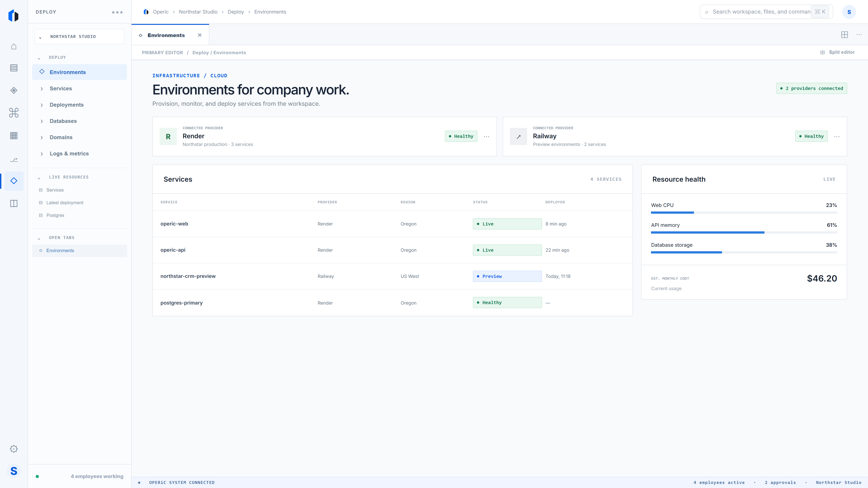Screen dimensions: 868x488
Task: Click Preview status of northstar-crm-preview
Action: click(507, 276)
